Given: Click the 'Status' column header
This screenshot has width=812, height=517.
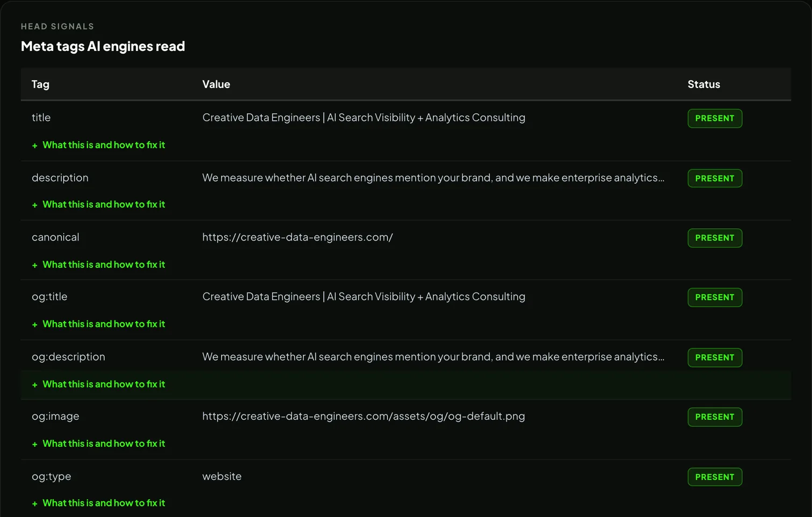Looking at the screenshot, I should pyautogui.click(x=704, y=84).
